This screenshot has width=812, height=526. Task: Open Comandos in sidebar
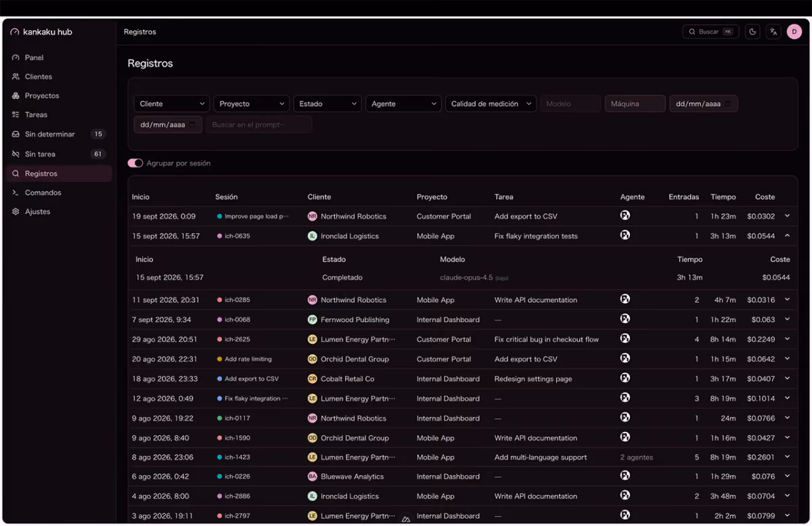pyautogui.click(x=58, y=192)
